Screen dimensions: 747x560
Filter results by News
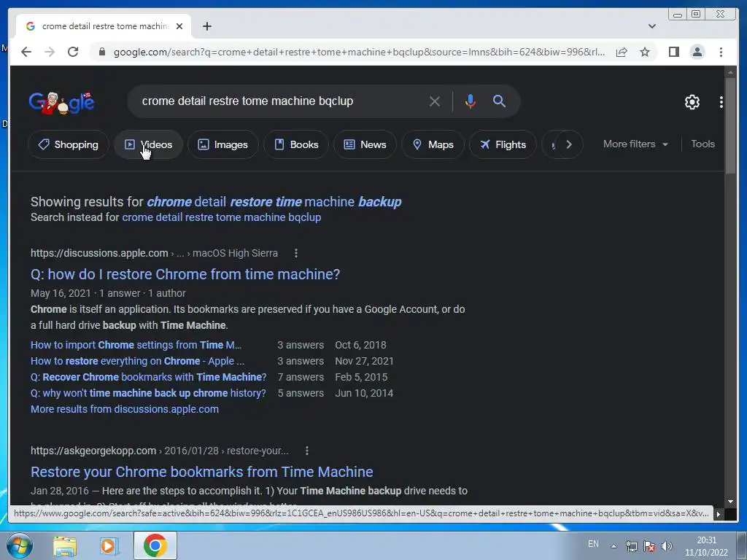(365, 144)
